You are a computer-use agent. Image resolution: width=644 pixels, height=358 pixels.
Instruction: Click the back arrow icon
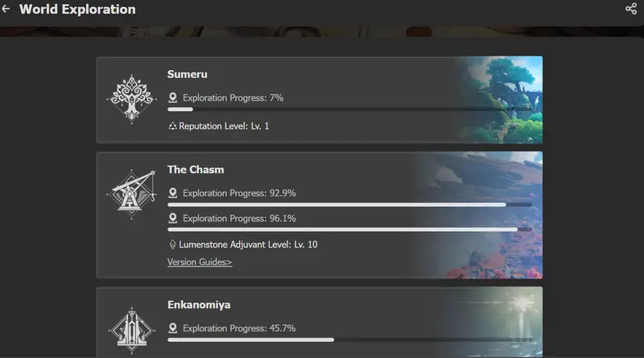[6, 10]
